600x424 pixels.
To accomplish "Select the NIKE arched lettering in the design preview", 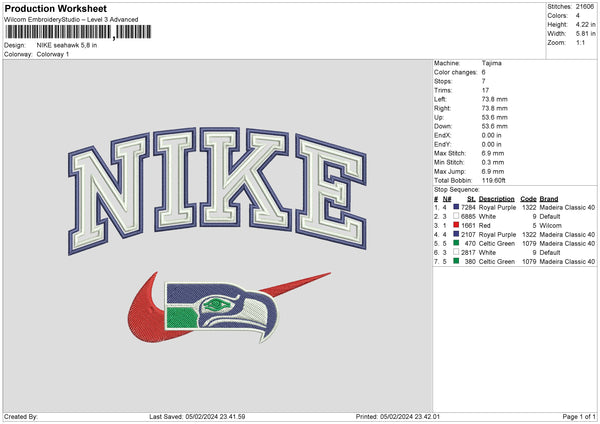I will (x=217, y=189).
